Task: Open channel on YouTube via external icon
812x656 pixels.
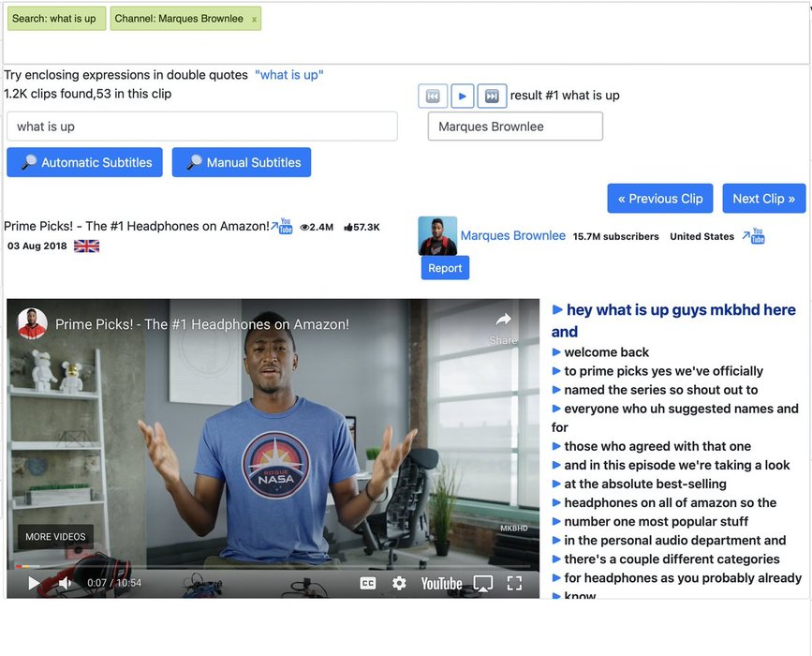Action: 754,236
